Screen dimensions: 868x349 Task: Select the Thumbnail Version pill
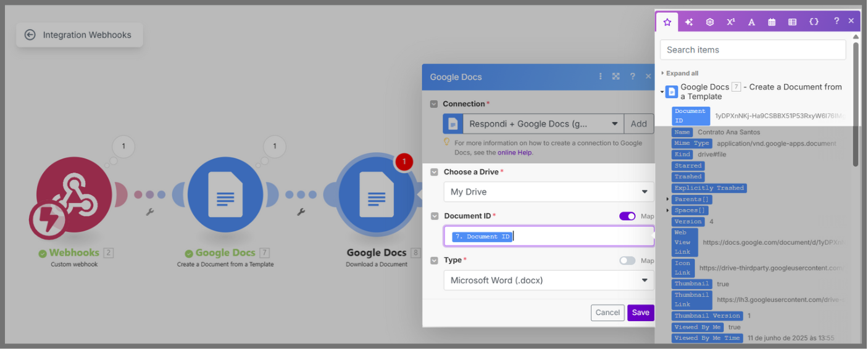pos(707,316)
